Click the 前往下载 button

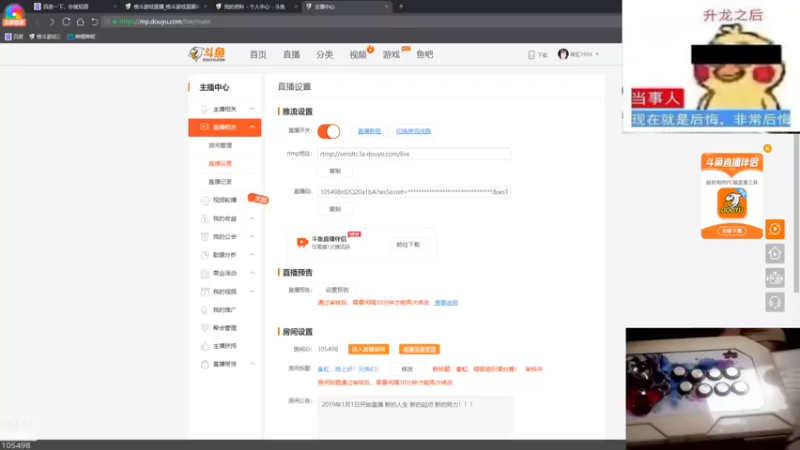tap(408, 245)
